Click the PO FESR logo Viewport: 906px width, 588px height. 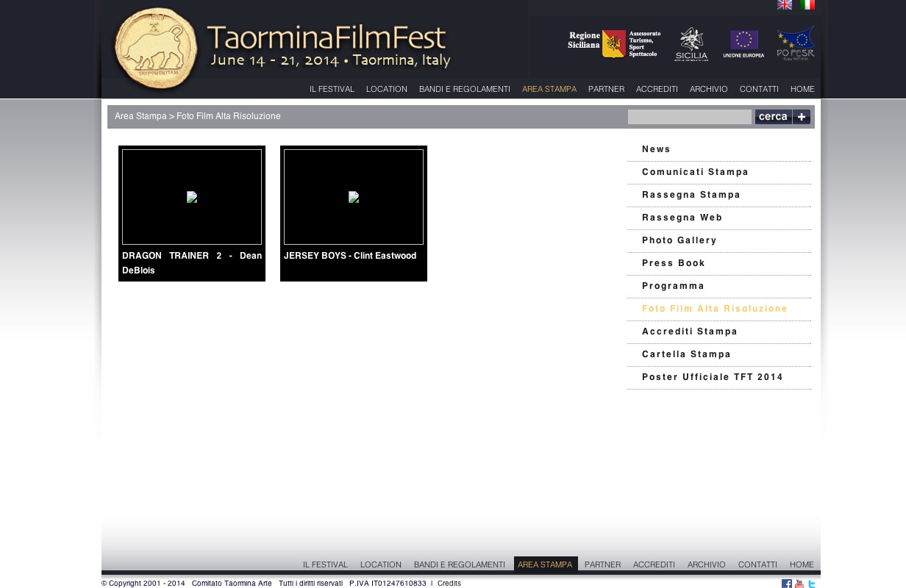point(796,44)
